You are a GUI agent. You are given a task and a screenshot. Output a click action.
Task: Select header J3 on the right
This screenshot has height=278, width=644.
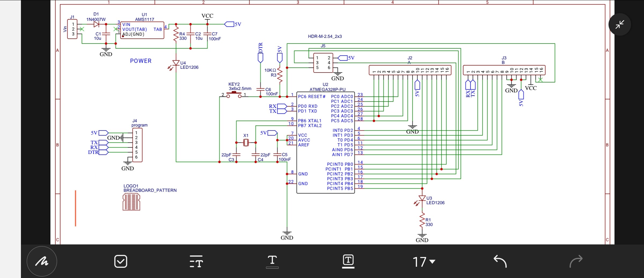point(504,70)
